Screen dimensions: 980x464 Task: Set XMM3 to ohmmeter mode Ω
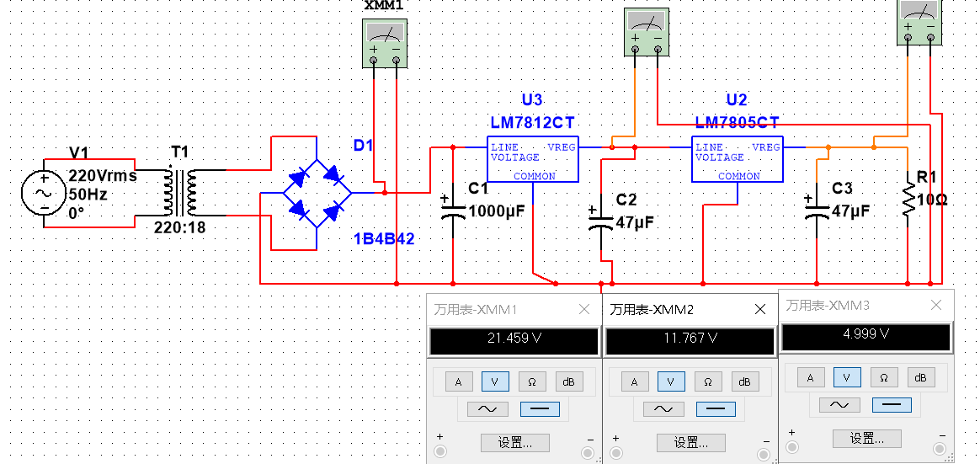pos(884,377)
